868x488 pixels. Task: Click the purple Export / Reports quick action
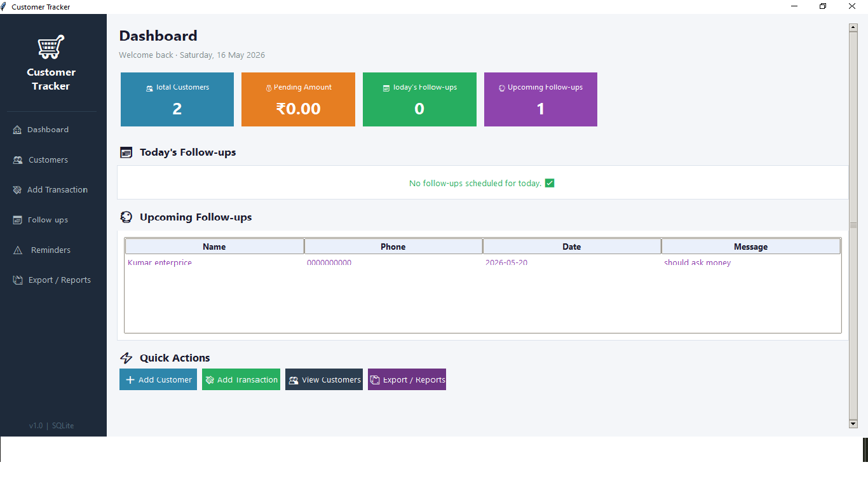(407, 379)
